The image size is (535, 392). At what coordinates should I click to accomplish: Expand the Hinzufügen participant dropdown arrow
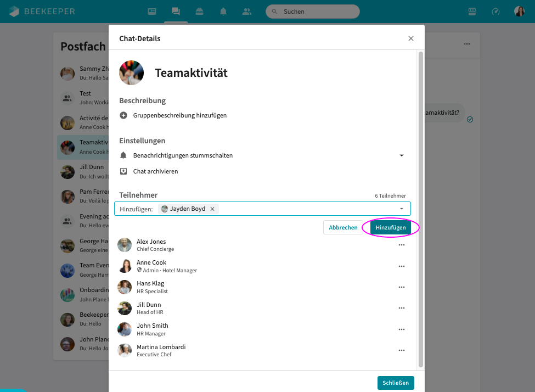point(402,209)
